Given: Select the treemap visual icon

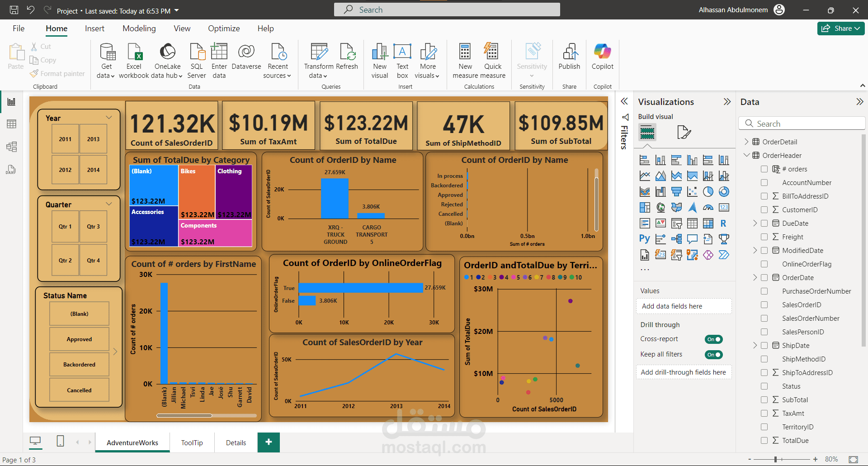Looking at the screenshot, I should pyautogui.click(x=645, y=207).
